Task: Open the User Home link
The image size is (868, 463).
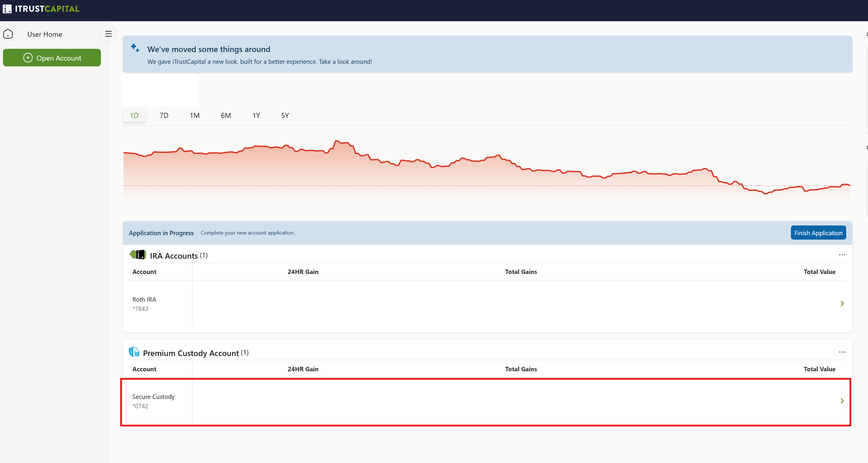Action: 45,34
